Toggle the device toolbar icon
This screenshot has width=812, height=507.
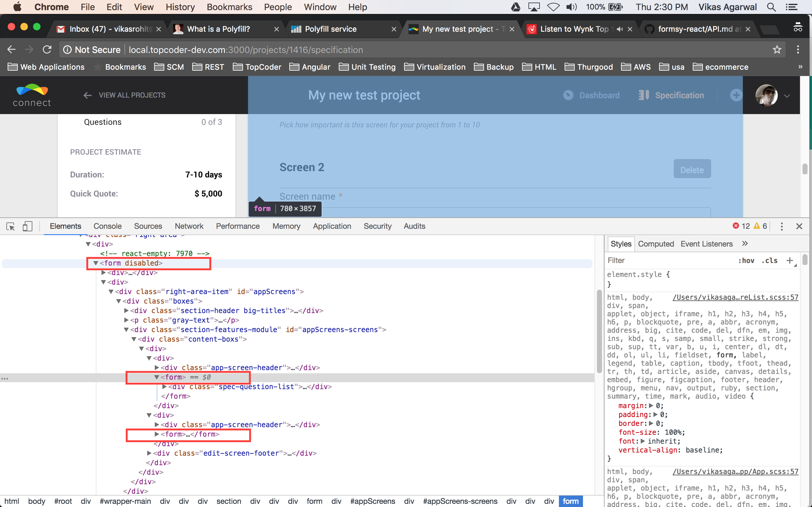[x=27, y=226]
